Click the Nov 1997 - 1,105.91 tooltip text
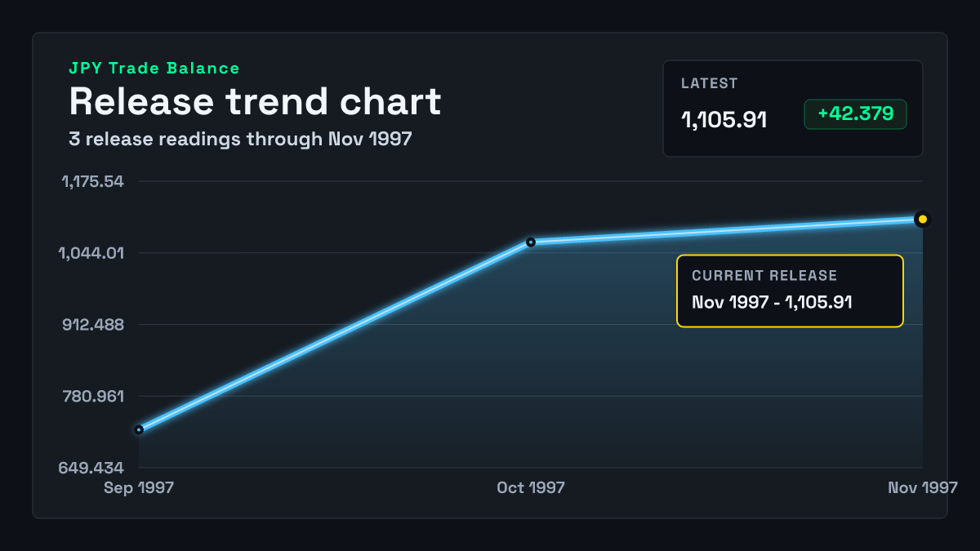Image resolution: width=980 pixels, height=551 pixels. click(x=772, y=303)
